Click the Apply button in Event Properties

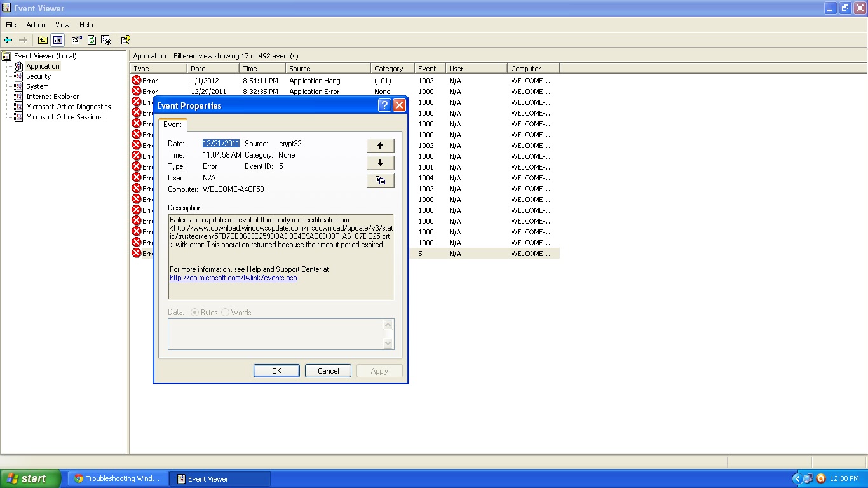click(379, 371)
